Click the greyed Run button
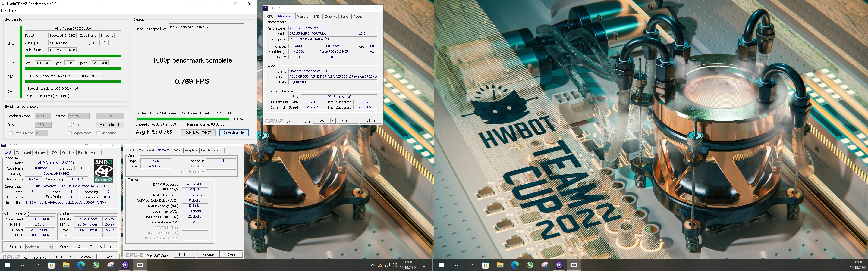This screenshot has height=271, width=868. [x=109, y=116]
